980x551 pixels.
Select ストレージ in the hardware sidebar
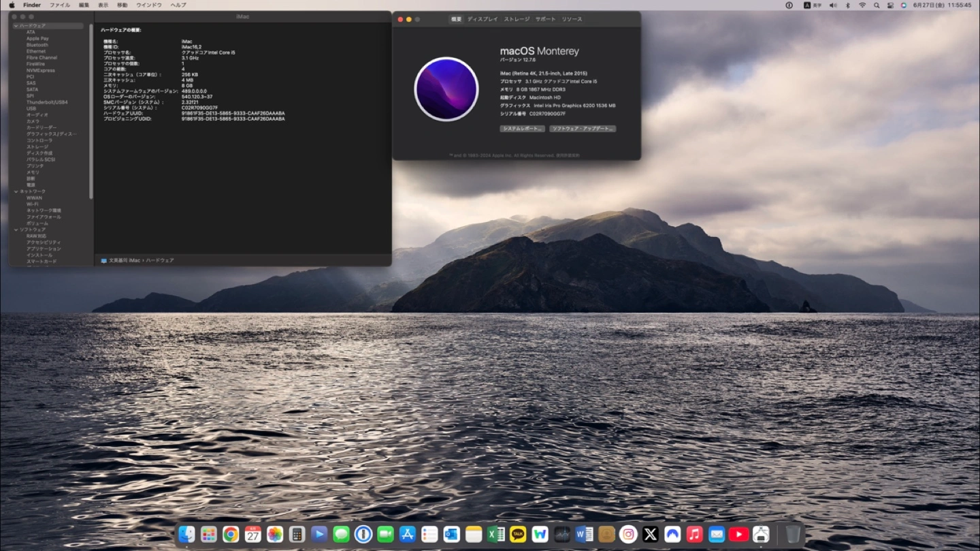tap(37, 146)
